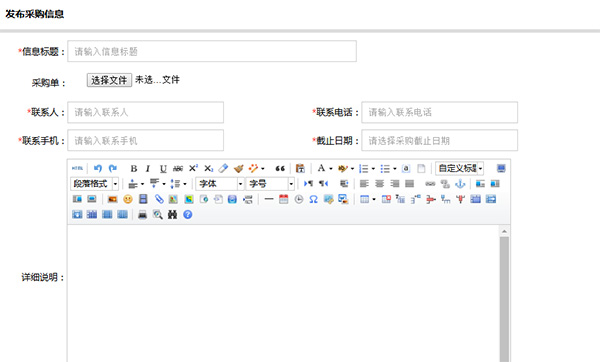Insert special character Omega icon
The image size is (600, 362).
coord(313,199)
